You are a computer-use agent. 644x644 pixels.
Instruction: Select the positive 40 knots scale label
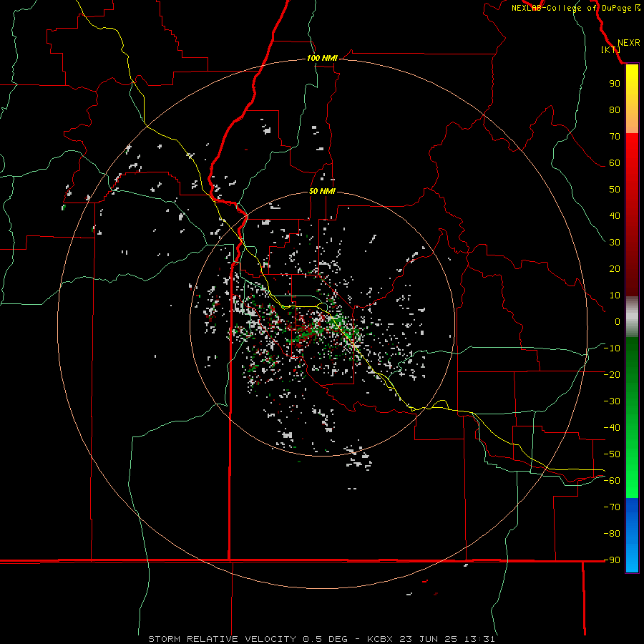pos(615,216)
